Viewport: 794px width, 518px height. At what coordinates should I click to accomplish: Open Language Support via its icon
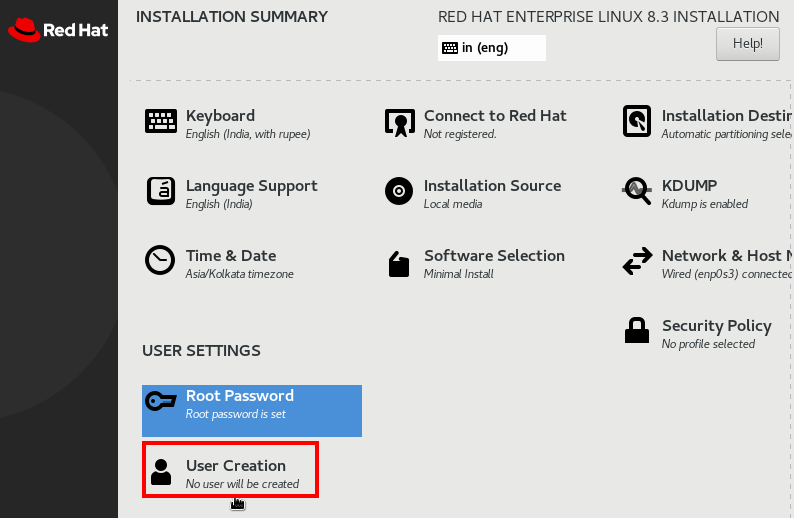tap(161, 191)
